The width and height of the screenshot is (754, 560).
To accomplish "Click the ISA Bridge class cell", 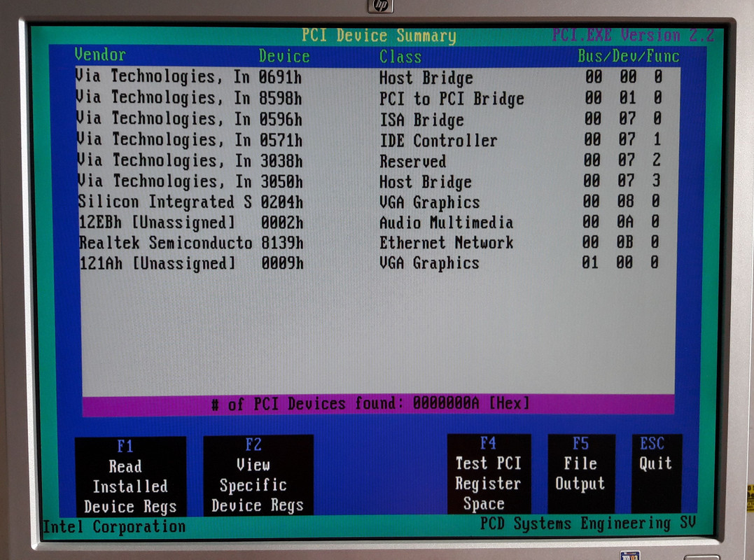I will (x=421, y=120).
